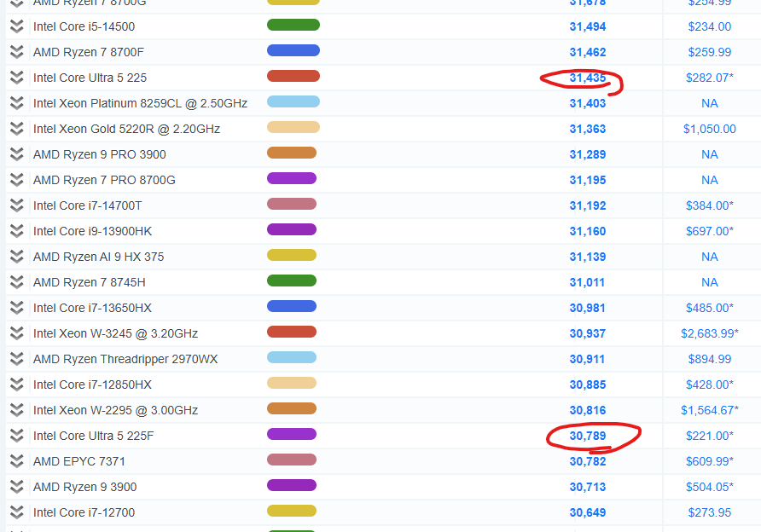Expand the Core i9-13900HK row chevron
This screenshot has width=761, height=532.
(16, 231)
